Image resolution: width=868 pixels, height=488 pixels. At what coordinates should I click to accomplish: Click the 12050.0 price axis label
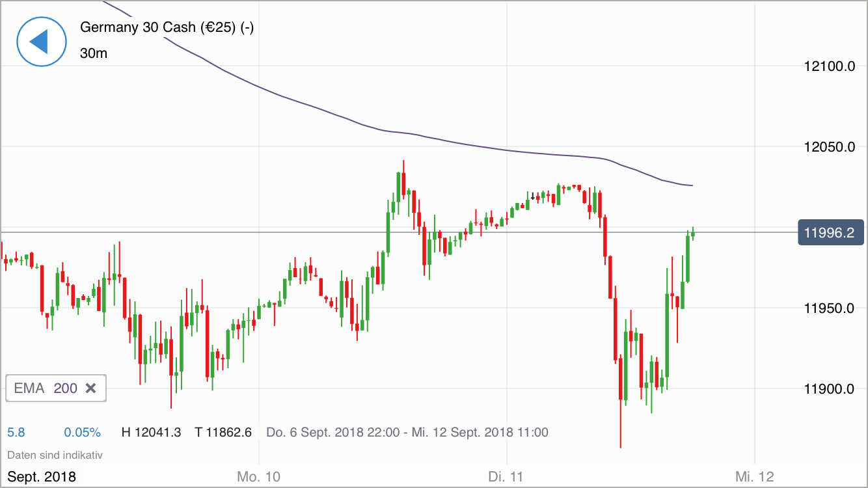pyautogui.click(x=830, y=147)
